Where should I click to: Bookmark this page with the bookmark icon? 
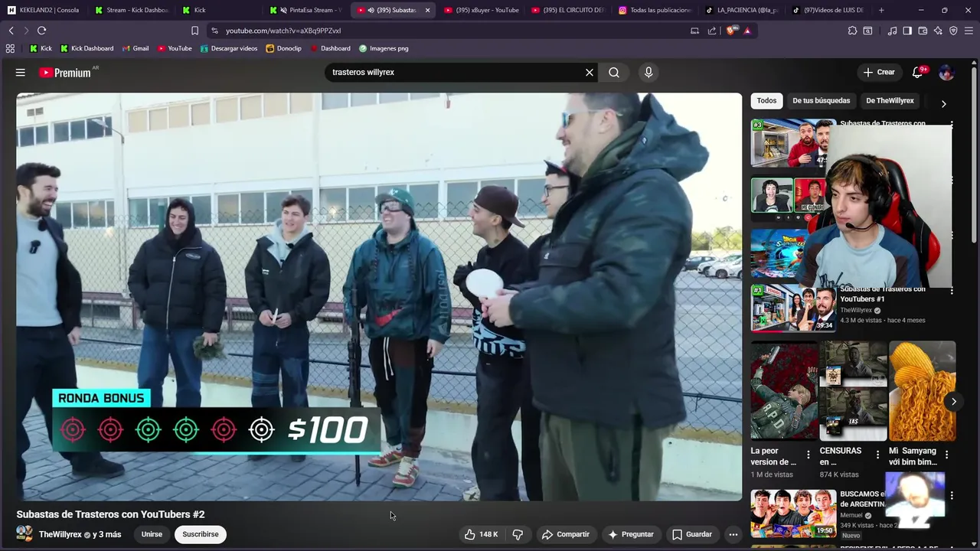point(194,31)
